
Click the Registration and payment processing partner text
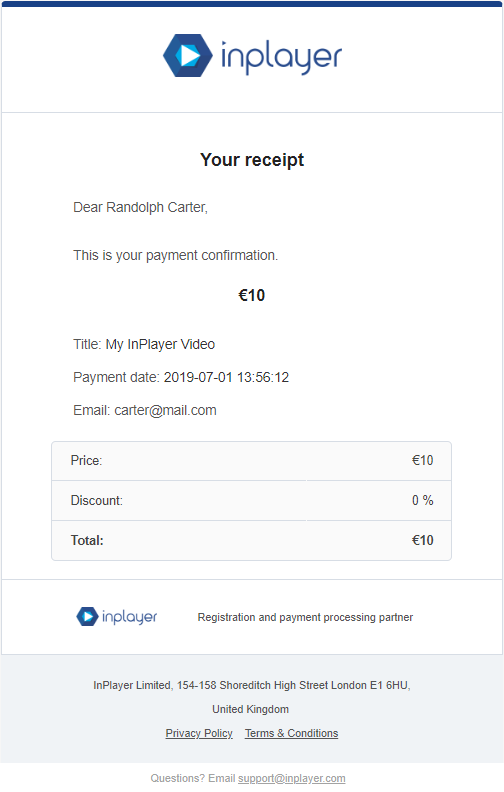tap(305, 617)
